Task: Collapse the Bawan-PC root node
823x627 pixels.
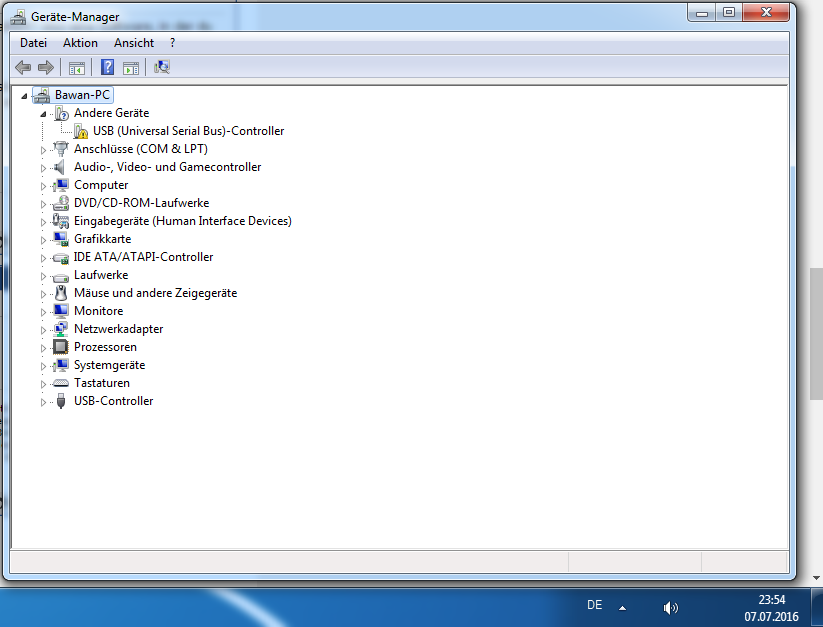Action: pos(24,96)
